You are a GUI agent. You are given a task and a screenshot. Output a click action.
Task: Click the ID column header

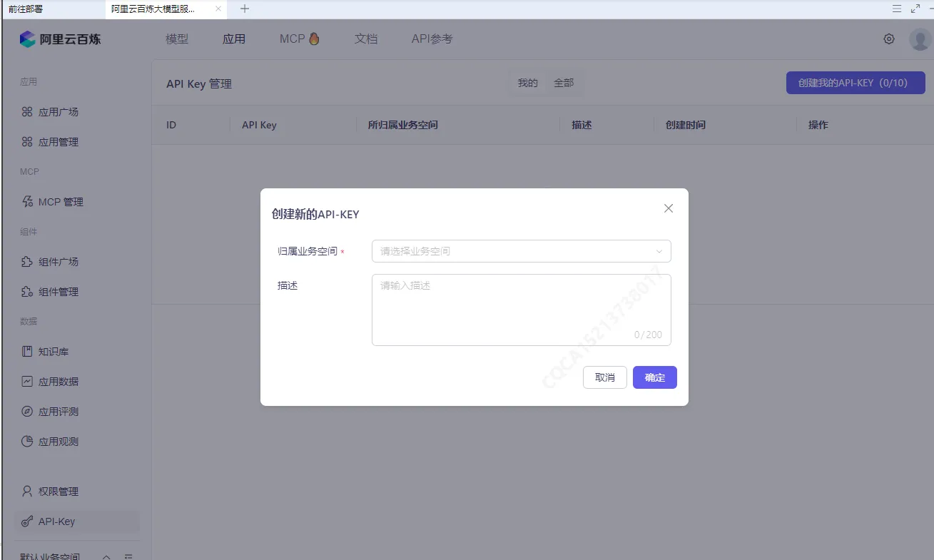click(x=171, y=125)
